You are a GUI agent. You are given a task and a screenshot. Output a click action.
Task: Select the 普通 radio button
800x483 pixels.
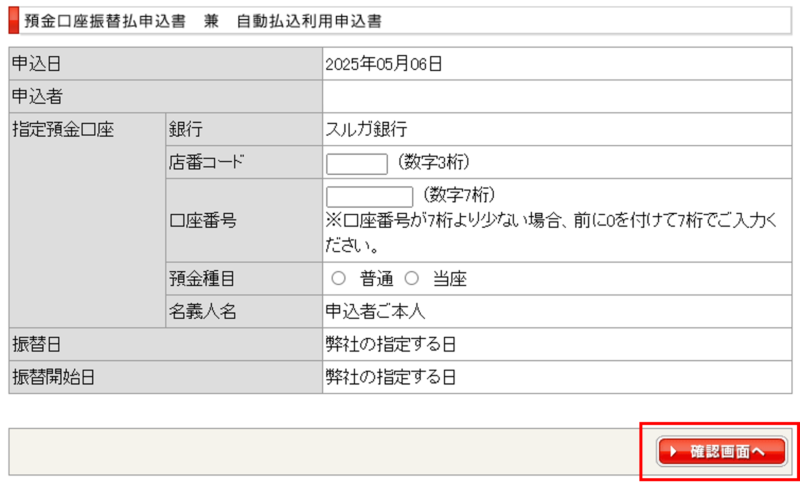(338, 279)
